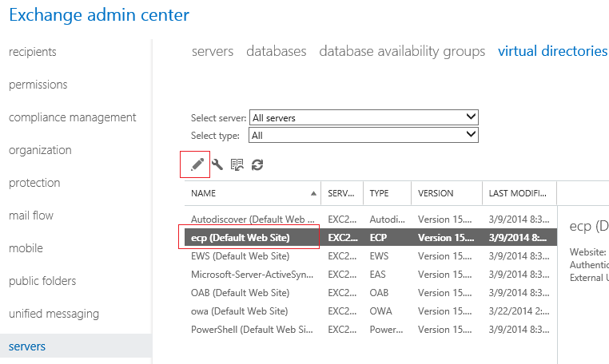Select the OAB (Default Web Site) row

click(x=371, y=293)
